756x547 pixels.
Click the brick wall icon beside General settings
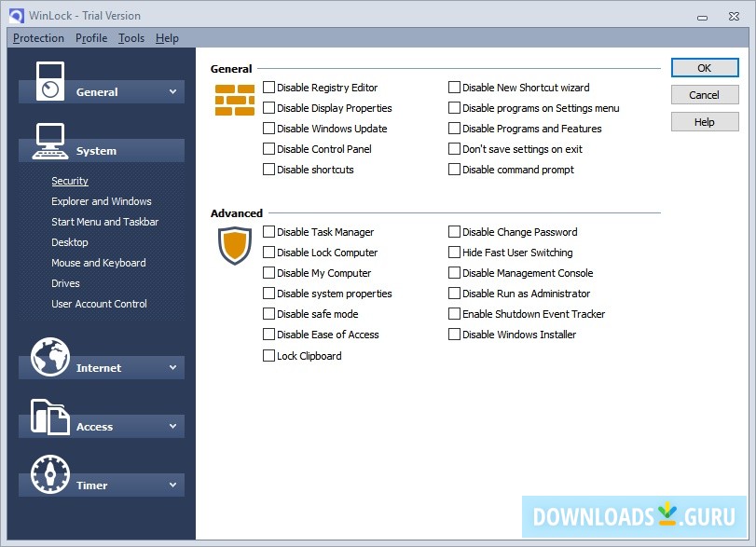point(234,97)
